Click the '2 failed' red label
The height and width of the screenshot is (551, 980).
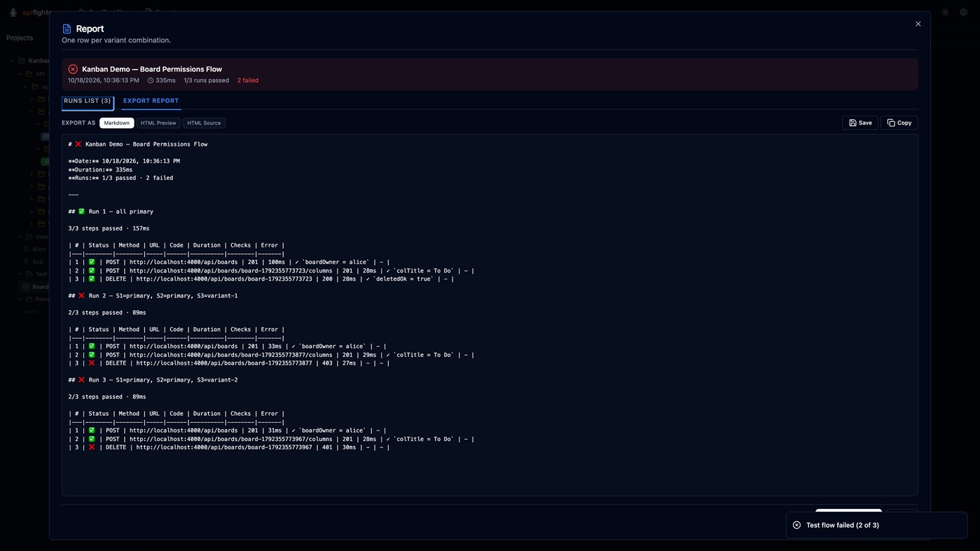click(x=248, y=81)
